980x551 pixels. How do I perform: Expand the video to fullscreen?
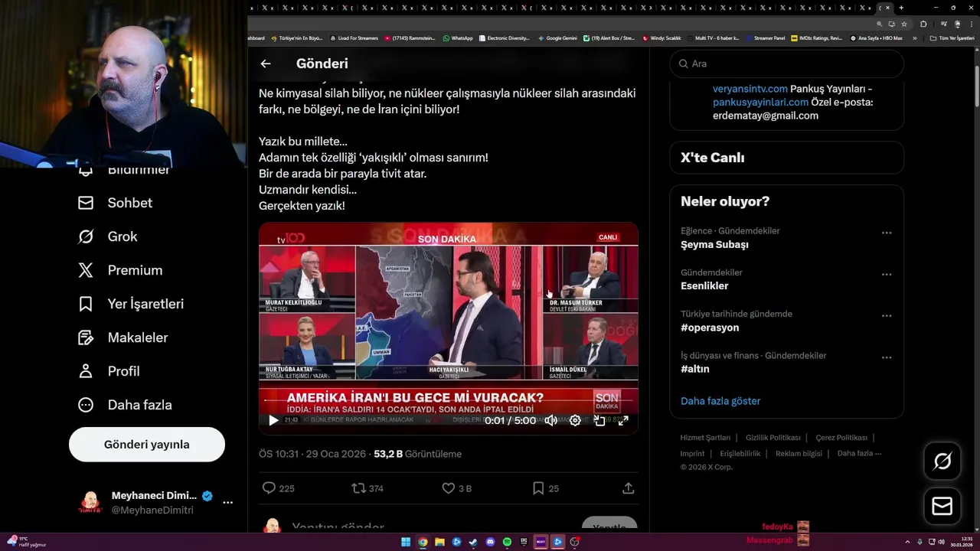coord(623,420)
